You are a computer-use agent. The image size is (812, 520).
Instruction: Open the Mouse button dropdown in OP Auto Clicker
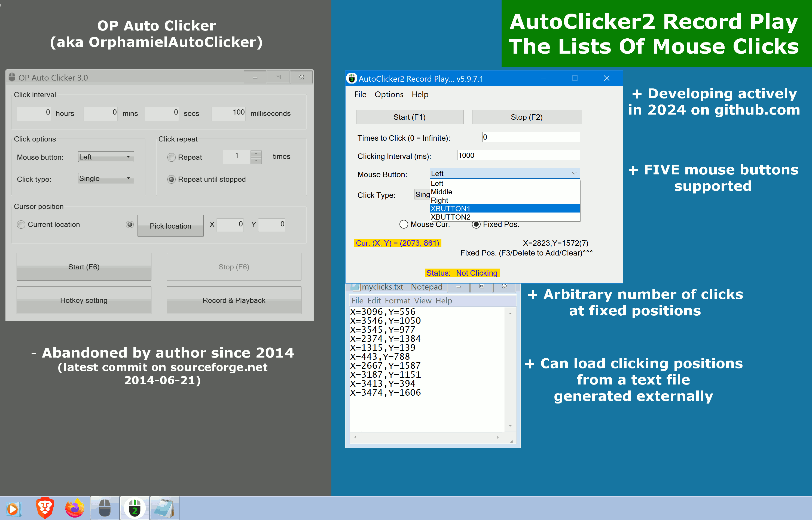106,156
